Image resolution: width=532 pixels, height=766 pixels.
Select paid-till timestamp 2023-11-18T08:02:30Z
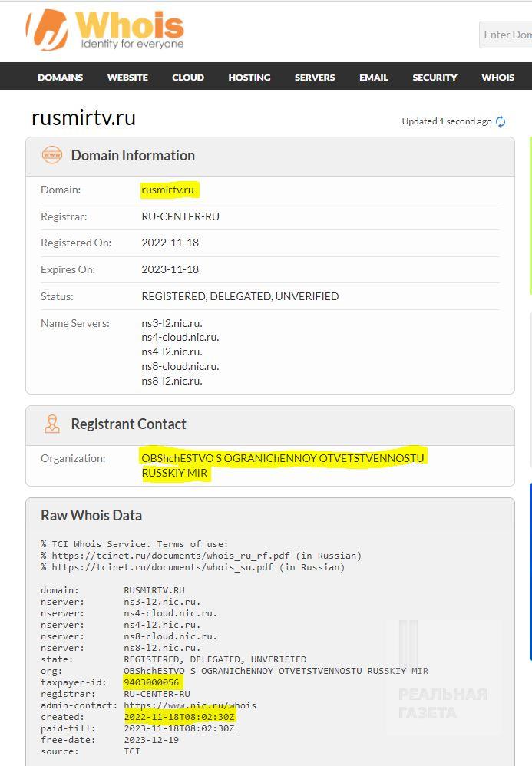(180, 728)
